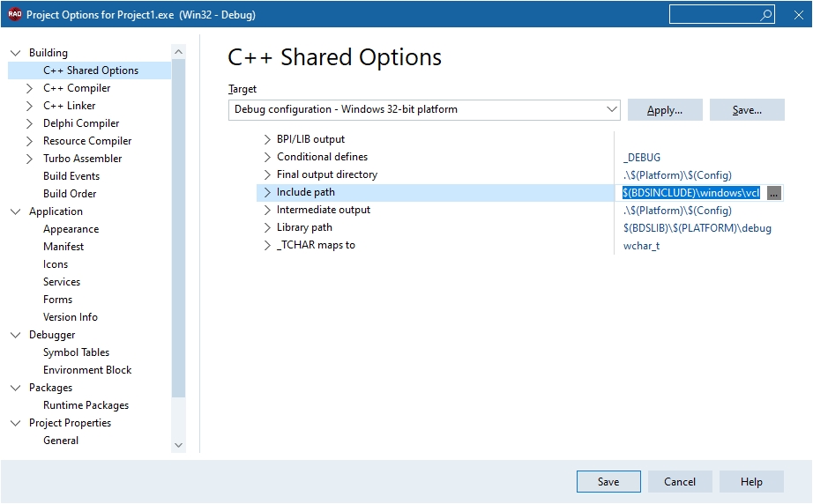Click the _DEBUG conditional defines value
Image resolution: width=813 pixels, height=504 pixels.
coord(642,158)
